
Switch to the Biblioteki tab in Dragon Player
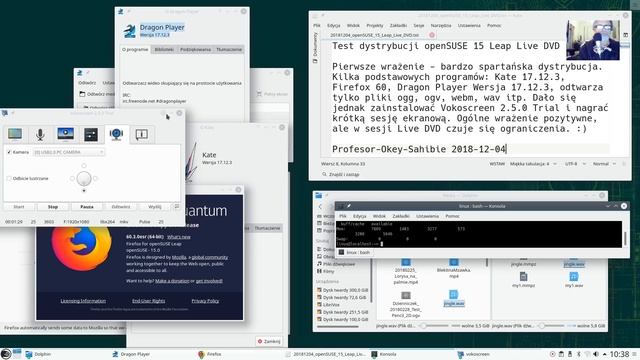point(164,49)
